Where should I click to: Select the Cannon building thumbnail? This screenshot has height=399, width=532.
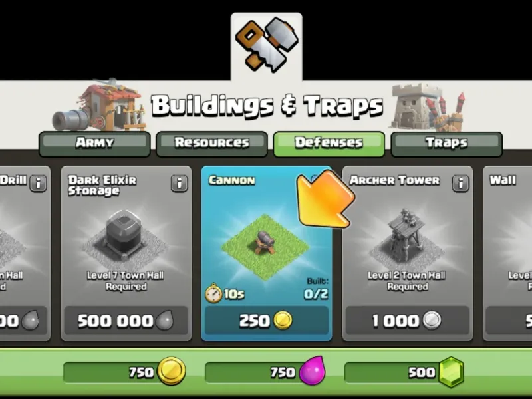(265, 247)
